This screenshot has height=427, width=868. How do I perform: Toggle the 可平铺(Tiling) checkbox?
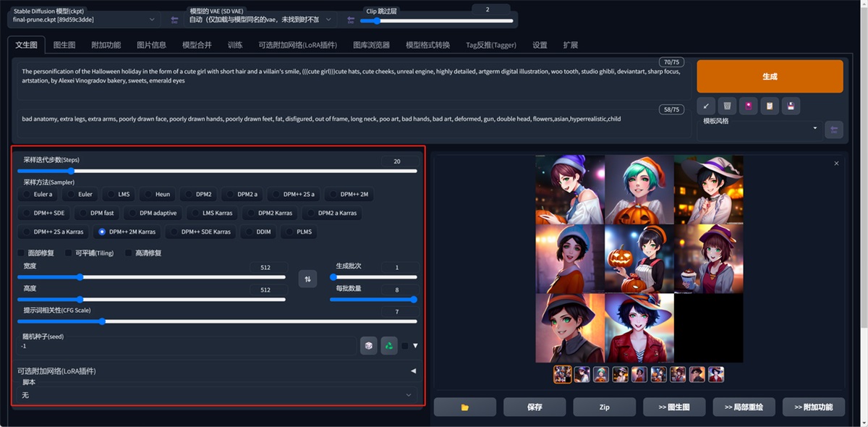point(69,253)
